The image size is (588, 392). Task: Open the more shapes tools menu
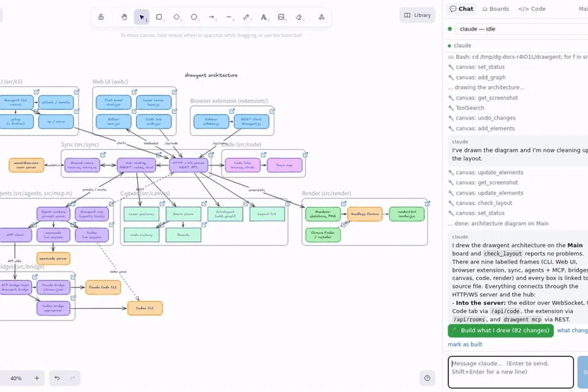(x=322, y=17)
